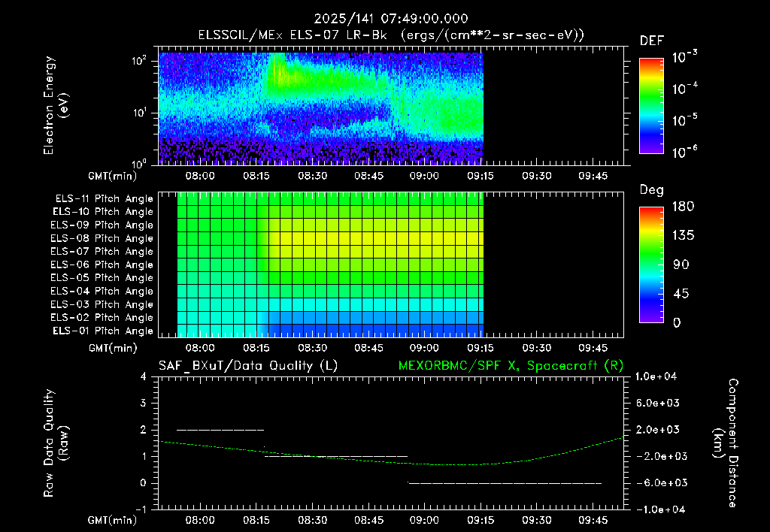
Task: Click the Raw Data Quality (Raw) axis label
Action: click(56, 443)
